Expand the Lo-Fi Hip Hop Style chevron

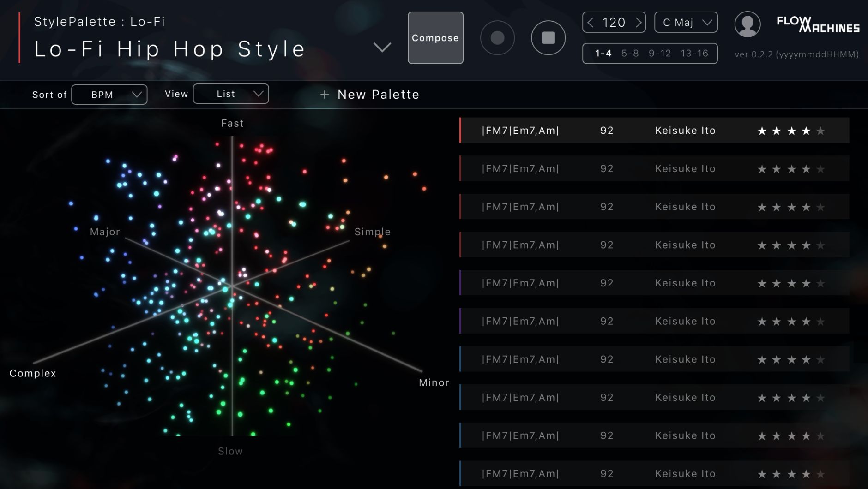(382, 47)
